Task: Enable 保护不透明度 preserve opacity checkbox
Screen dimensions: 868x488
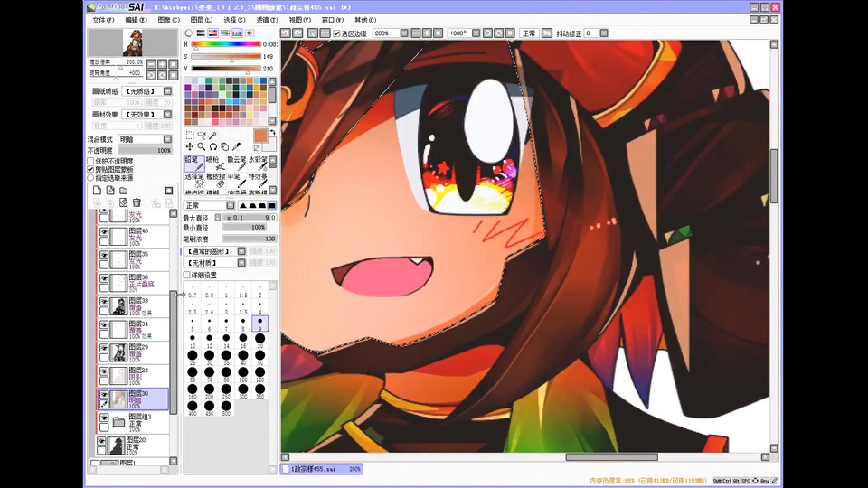Action: click(x=90, y=161)
